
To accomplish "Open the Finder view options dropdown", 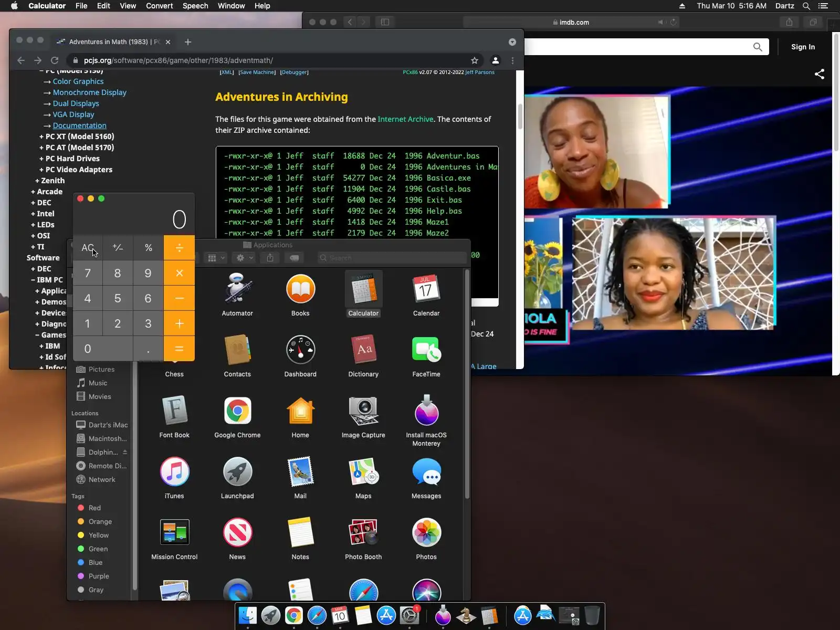I will [x=216, y=258].
